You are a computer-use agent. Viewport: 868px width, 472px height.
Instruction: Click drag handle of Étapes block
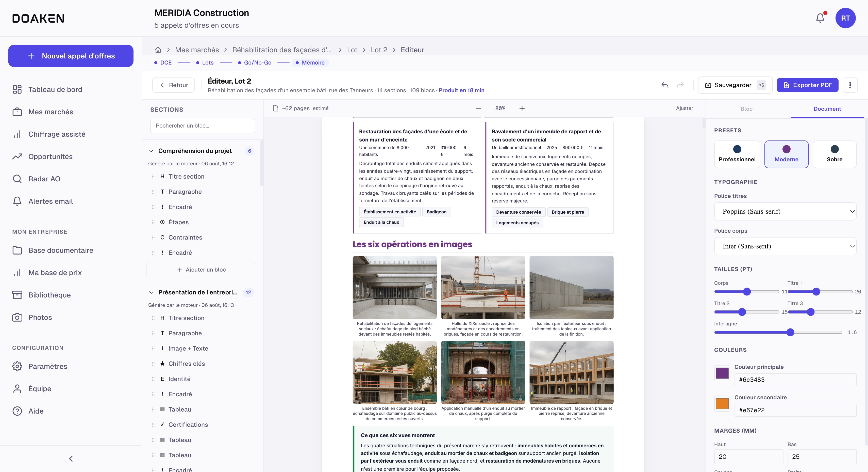coord(153,222)
